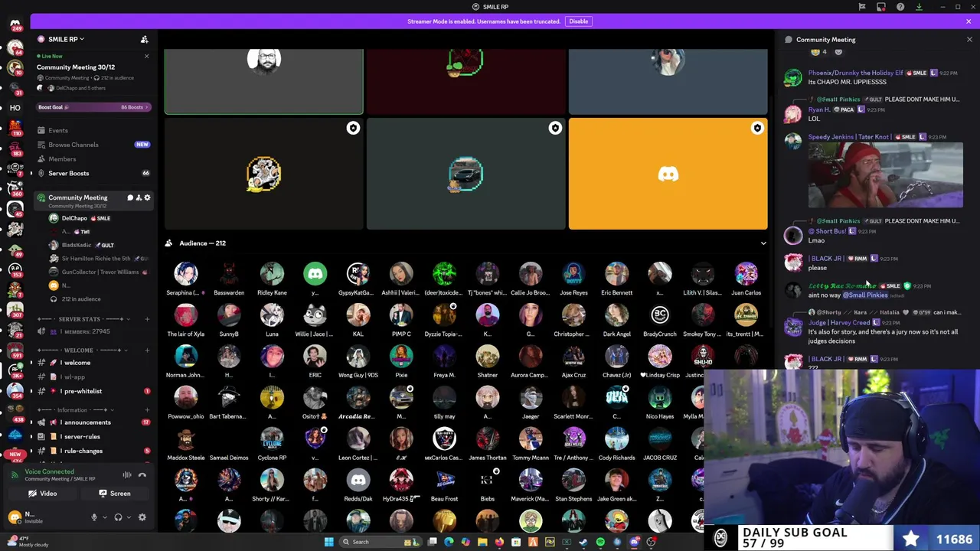Select audience member Cyclone RP
Image resolution: width=980 pixels, height=551 pixels.
[272, 444]
